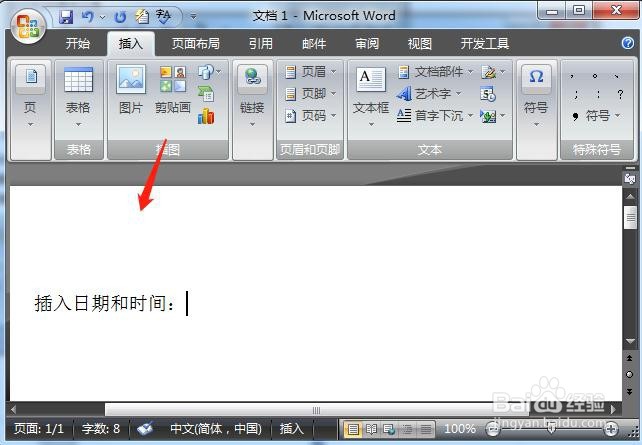This screenshot has width=642, height=445.
Task: Open the 页面布局 Page Layout tab
Action: click(196, 43)
